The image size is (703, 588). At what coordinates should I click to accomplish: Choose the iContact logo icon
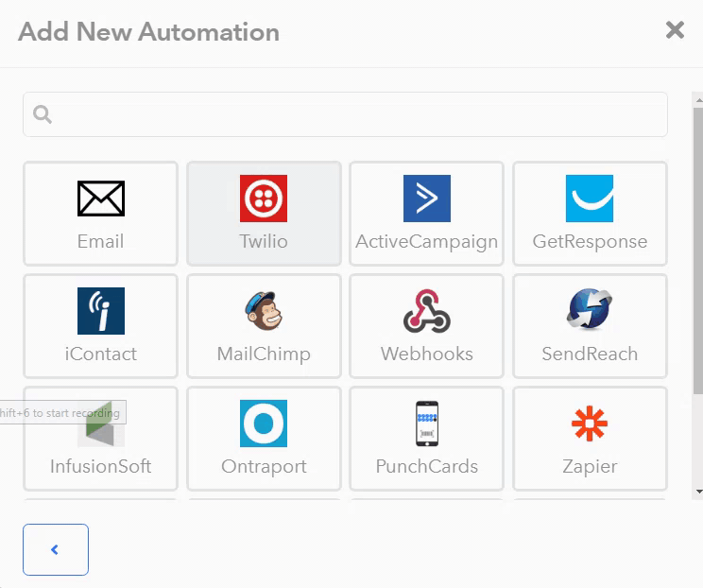point(101,311)
